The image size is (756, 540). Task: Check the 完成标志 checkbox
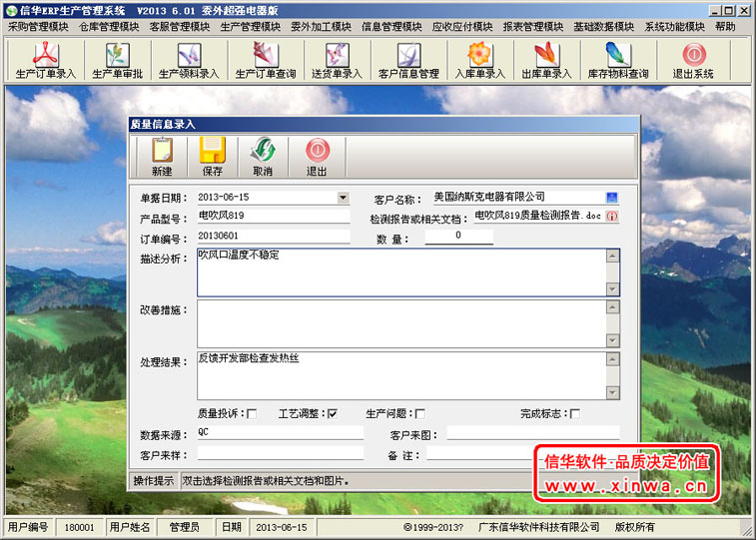[x=574, y=414]
